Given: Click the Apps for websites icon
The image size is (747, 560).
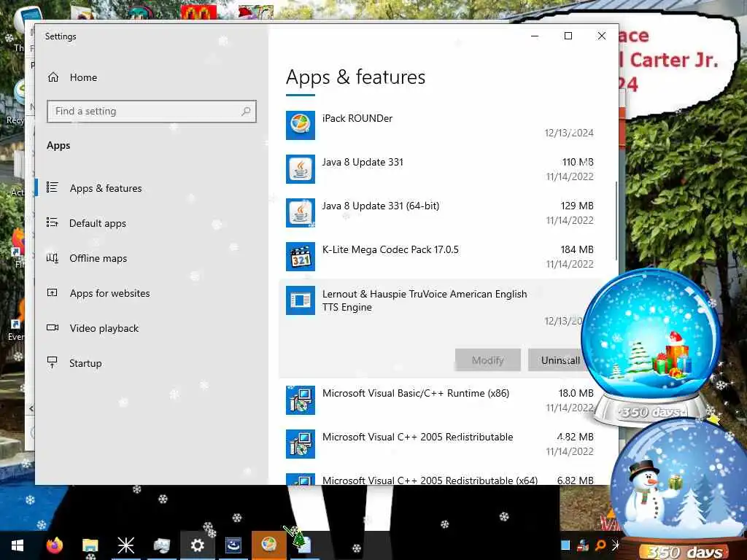Looking at the screenshot, I should pyautogui.click(x=53, y=292).
